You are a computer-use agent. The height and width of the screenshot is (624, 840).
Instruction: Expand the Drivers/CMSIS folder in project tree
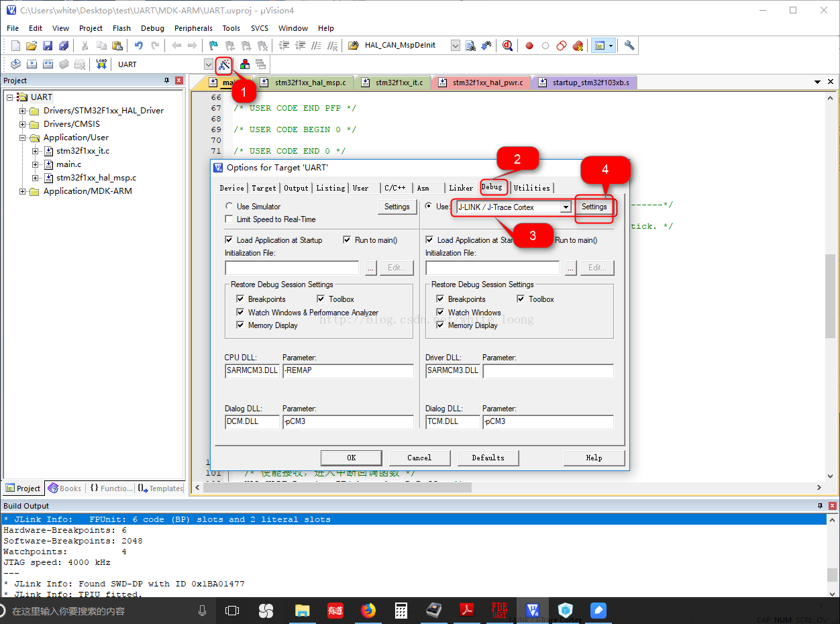pos(23,124)
